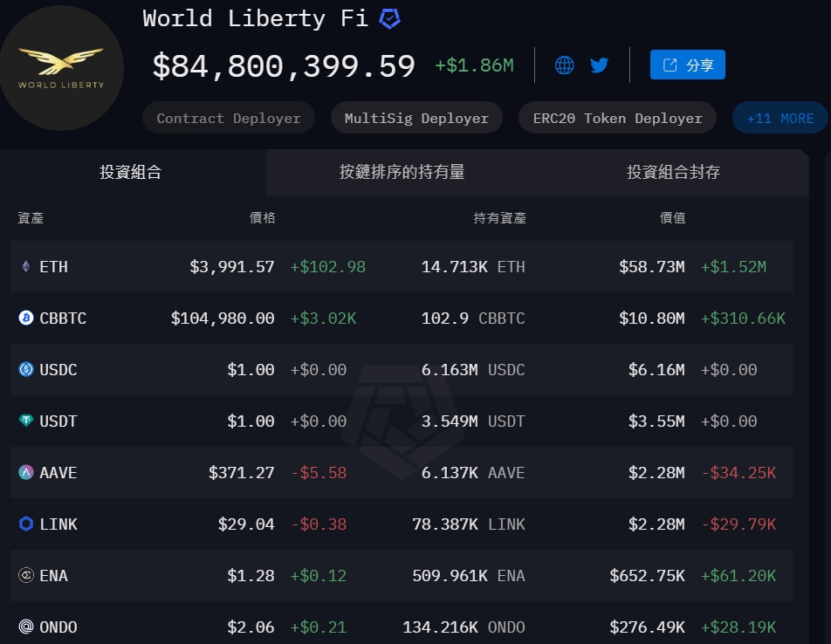Click the 6.137K AAVE holdings
This screenshot has height=644, width=831.
(473, 472)
